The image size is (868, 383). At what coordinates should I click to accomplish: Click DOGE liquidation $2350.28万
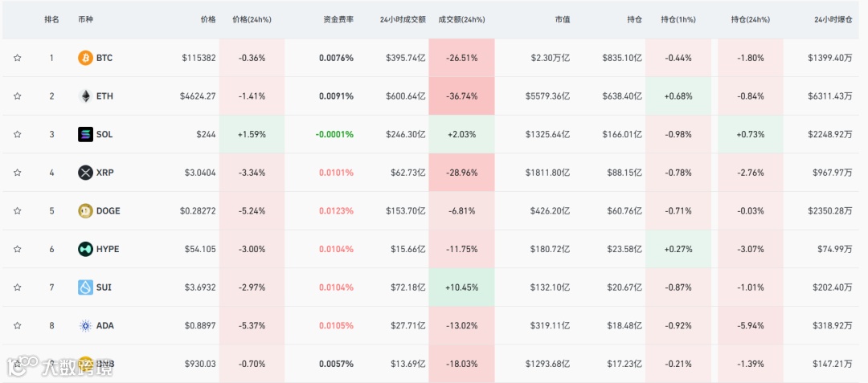(829, 210)
